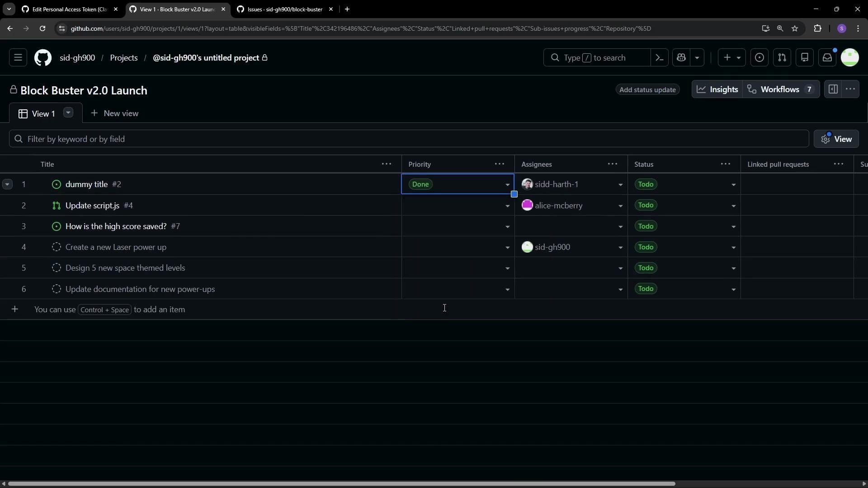868x488 pixels.
Task: Open Status dropdown for Create a new Laser power up
Action: [x=733, y=248]
